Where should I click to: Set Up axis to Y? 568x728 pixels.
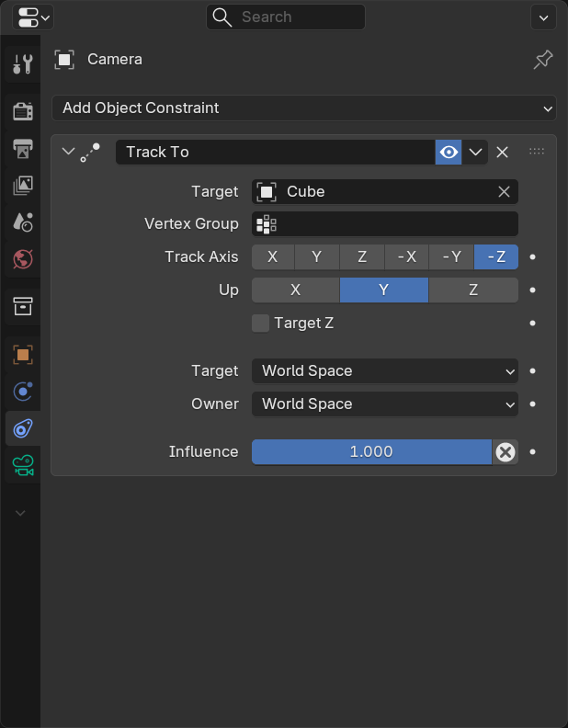pyautogui.click(x=384, y=290)
